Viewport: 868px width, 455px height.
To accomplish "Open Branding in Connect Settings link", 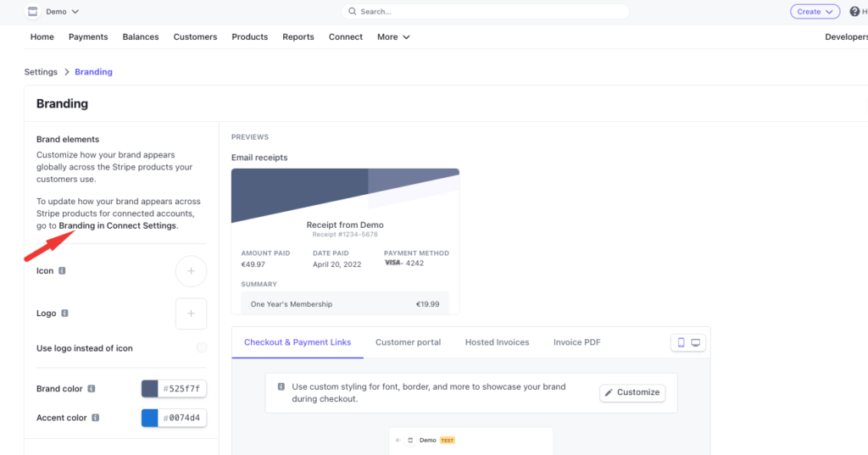I will pyautogui.click(x=117, y=226).
